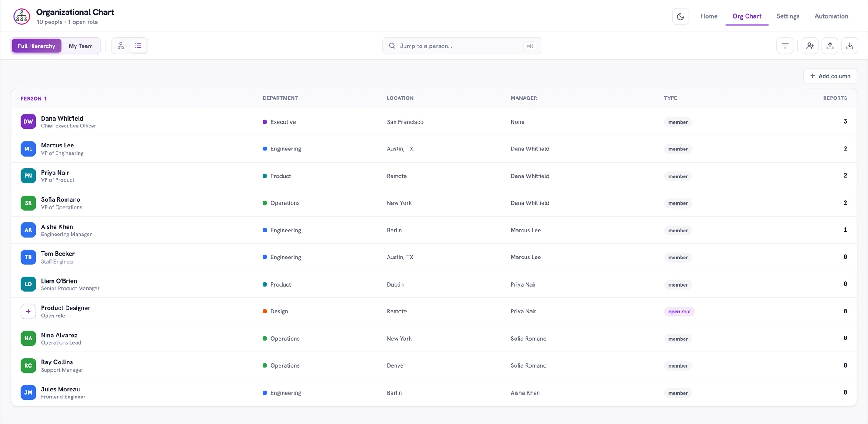The width and height of the screenshot is (868, 424).
Task: Click the purple Executive department dot
Action: (265, 122)
